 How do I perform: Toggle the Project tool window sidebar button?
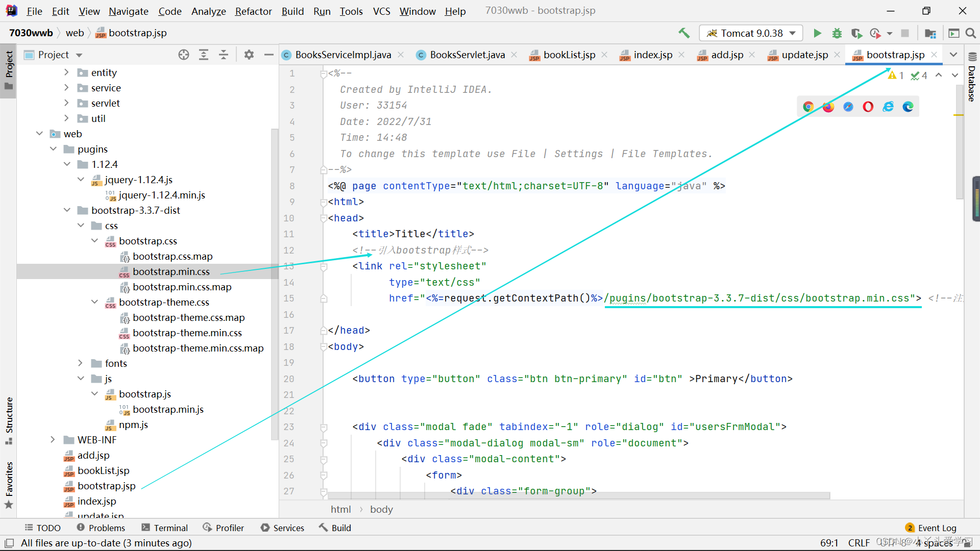click(9, 70)
